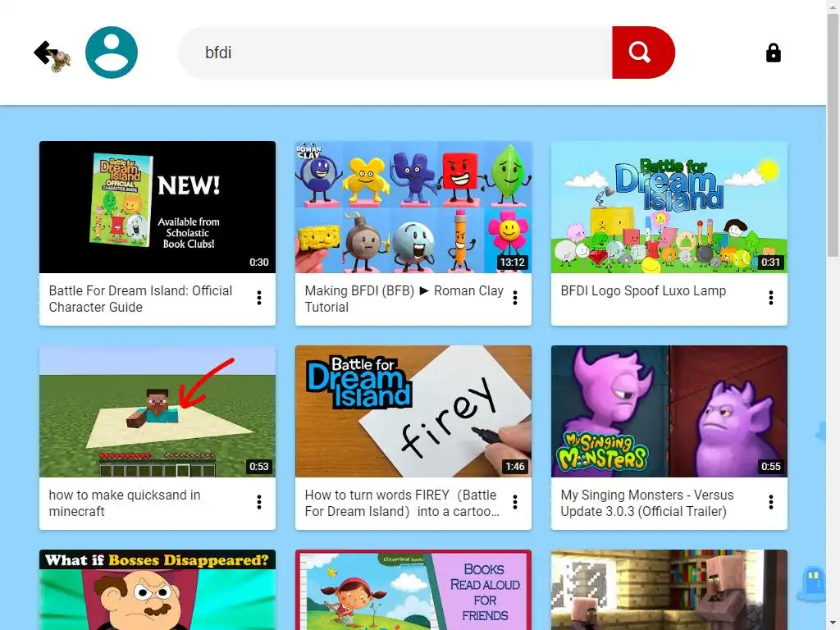Image resolution: width=840 pixels, height=630 pixels.
Task: Play the Roman Clay BFDI figures thumbnail
Action: coord(413,208)
